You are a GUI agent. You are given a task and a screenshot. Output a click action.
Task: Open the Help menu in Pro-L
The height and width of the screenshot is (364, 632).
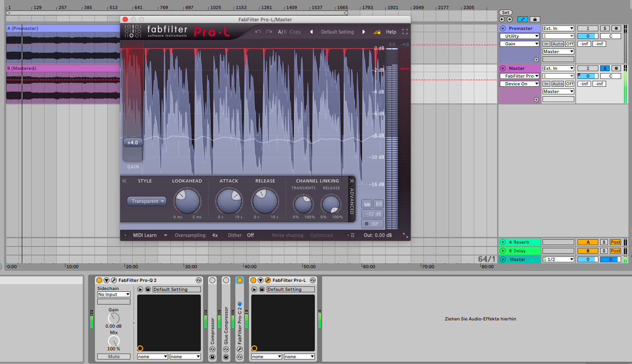tap(391, 32)
